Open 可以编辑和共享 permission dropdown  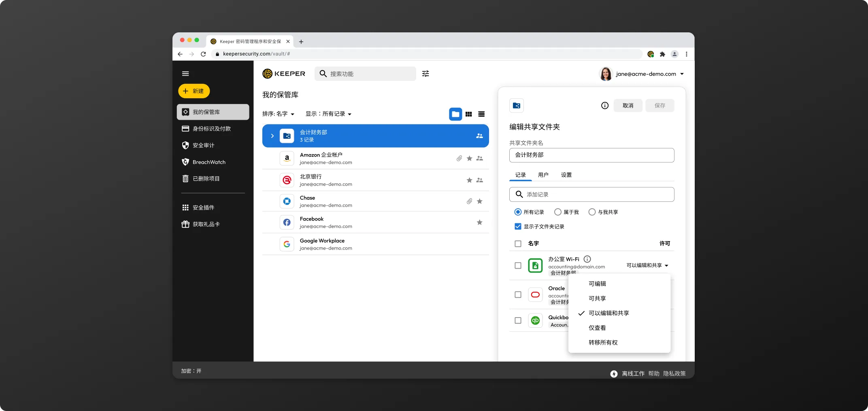coord(647,265)
